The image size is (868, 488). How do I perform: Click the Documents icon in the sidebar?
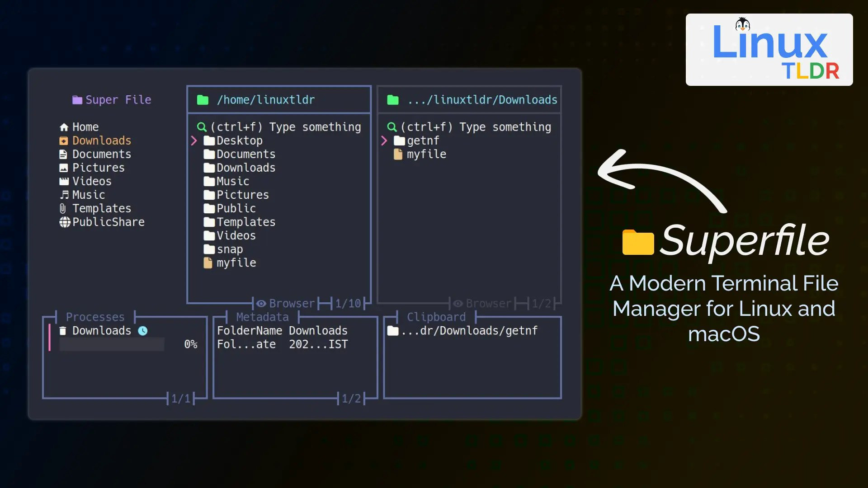tap(63, 154)
